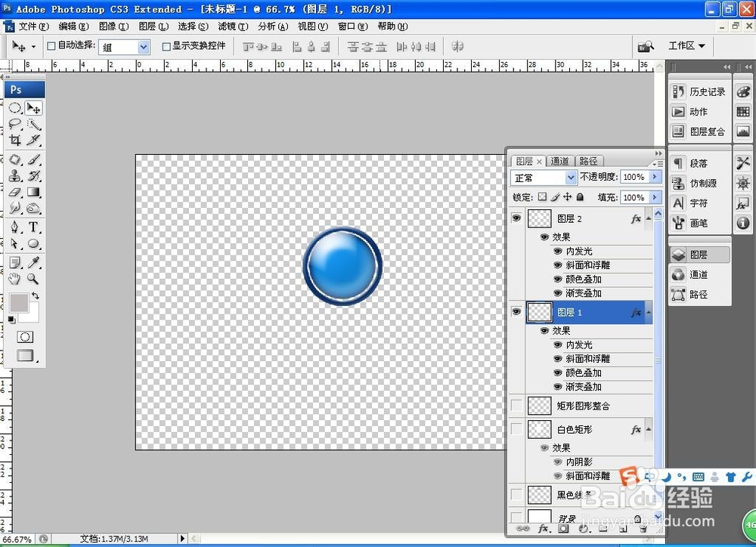This screenshot has height=547, width=756.
Task: Open layer style fx menu at panel bottom
Action: [544, 529]
